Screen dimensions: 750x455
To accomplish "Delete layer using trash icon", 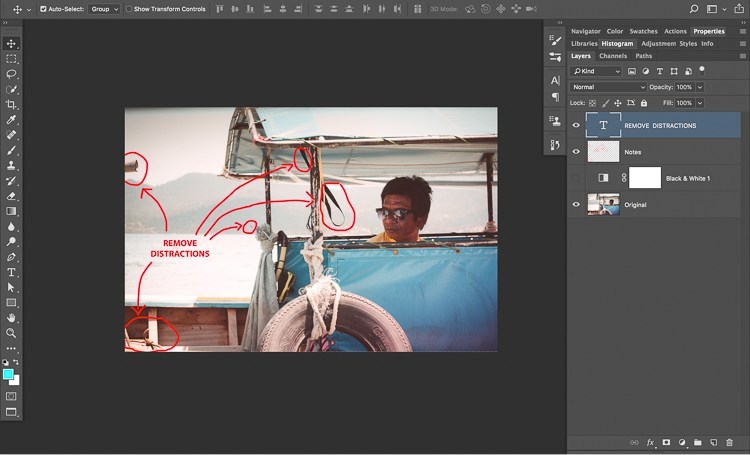I will 729,443.
